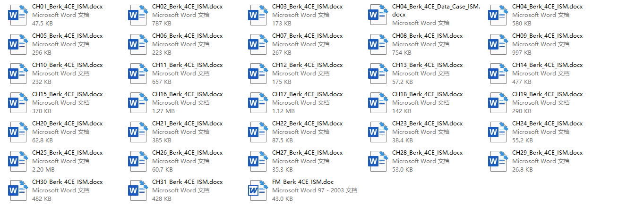
Task: Click the file name CH16_Berk_4CE_ISM.docx
Action: (188, 94)
